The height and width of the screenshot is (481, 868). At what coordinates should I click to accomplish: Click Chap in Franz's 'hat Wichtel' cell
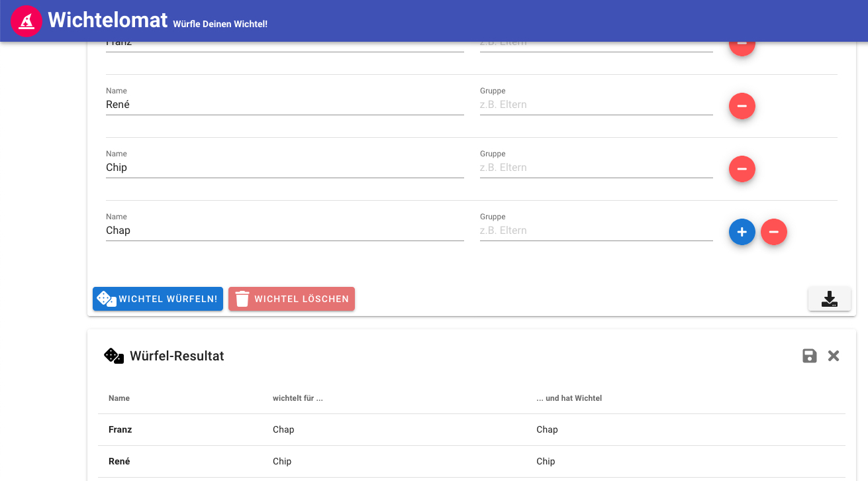[547, 429]
